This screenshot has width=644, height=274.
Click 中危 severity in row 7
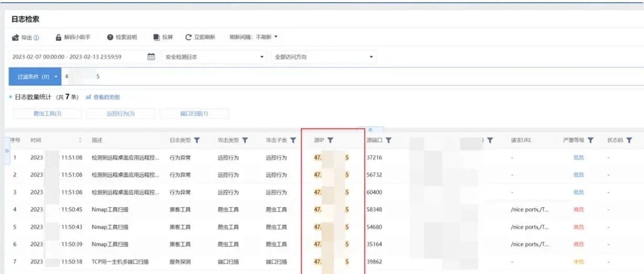579,261
